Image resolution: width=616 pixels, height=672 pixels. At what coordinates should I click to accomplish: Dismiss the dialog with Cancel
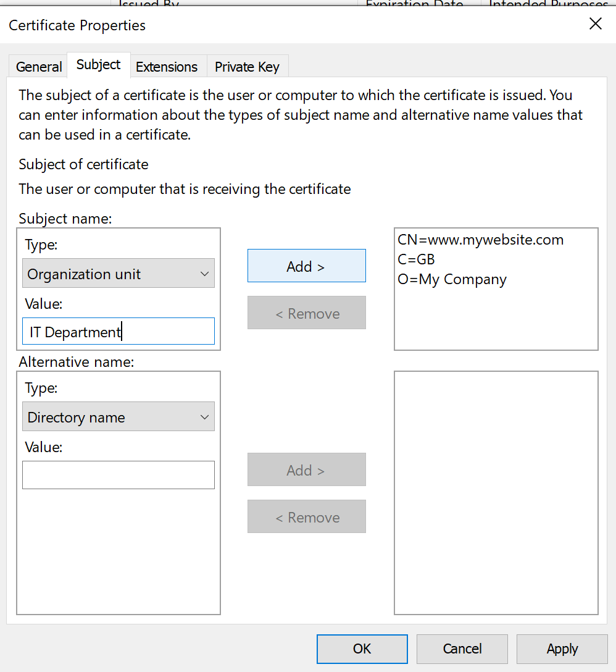point(462,649)
